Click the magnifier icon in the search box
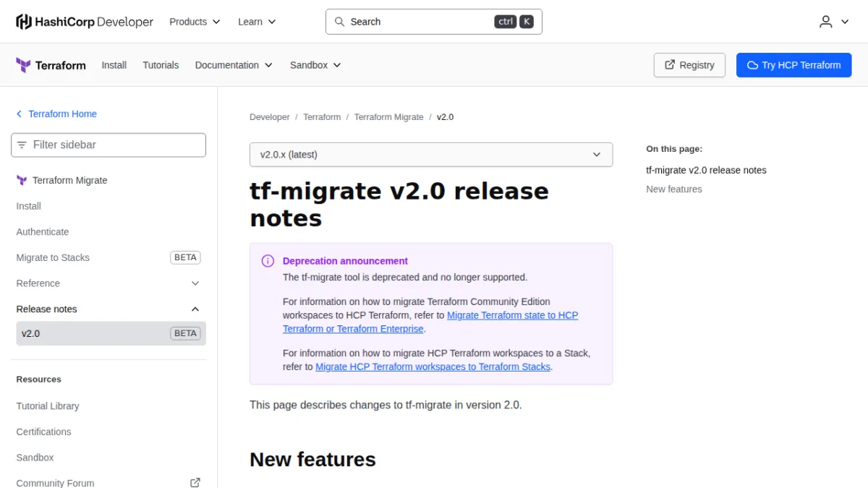This screenshot has height=488, width=868. 339,22
